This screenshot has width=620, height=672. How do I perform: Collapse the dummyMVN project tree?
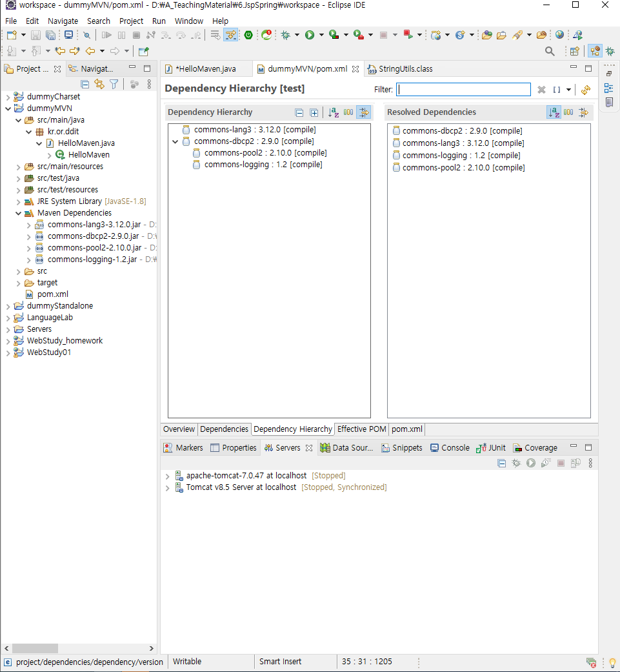point(8,108)
